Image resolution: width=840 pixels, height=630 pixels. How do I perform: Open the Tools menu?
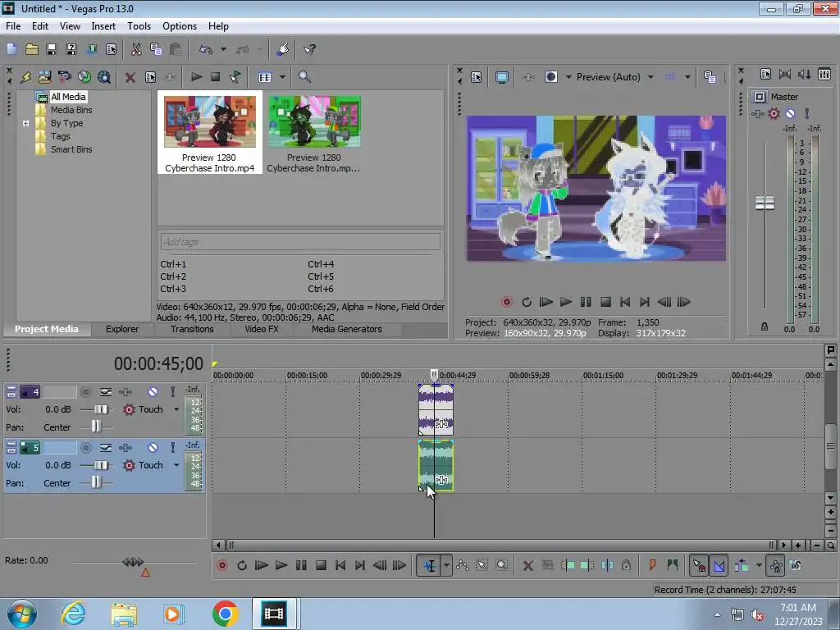point(139,25)
